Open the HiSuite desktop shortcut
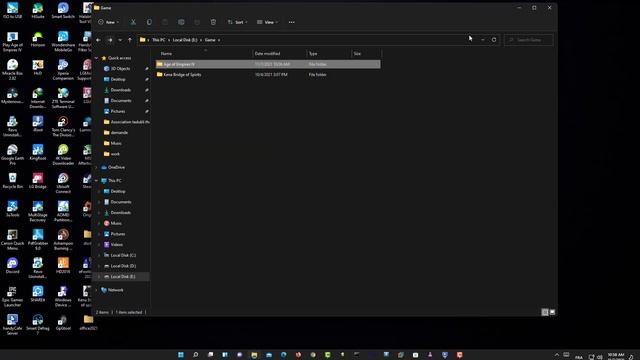The image size is (640, 360). click(38, 11)
